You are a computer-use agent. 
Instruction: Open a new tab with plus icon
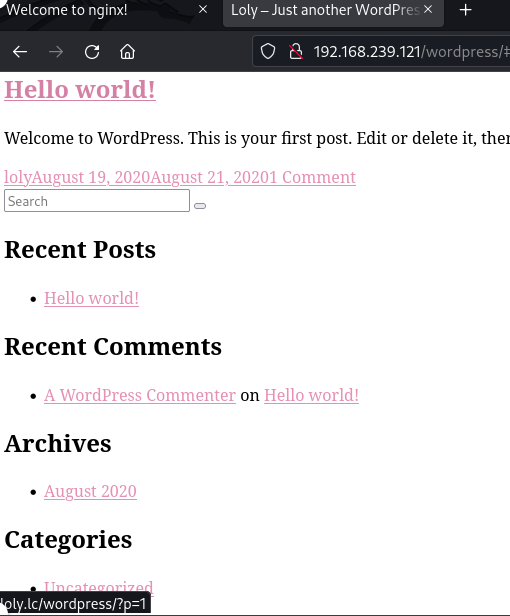click(466, 10)
